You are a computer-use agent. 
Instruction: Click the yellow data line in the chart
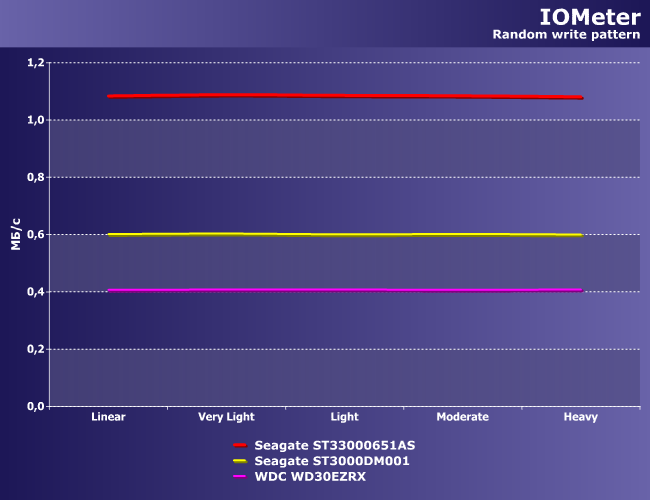(x=345, y=235)
